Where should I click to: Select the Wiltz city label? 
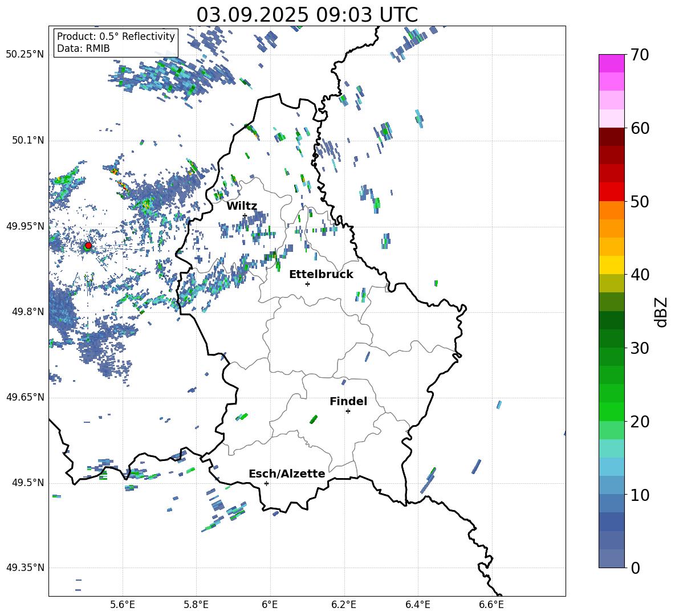click(x=242, y=206)
